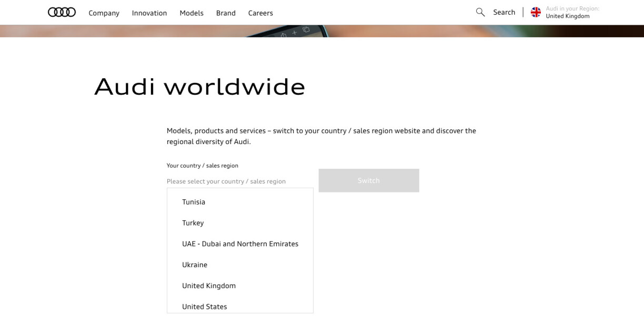Open the Company menu
The image size is (644, 325).
click(104, 13)
